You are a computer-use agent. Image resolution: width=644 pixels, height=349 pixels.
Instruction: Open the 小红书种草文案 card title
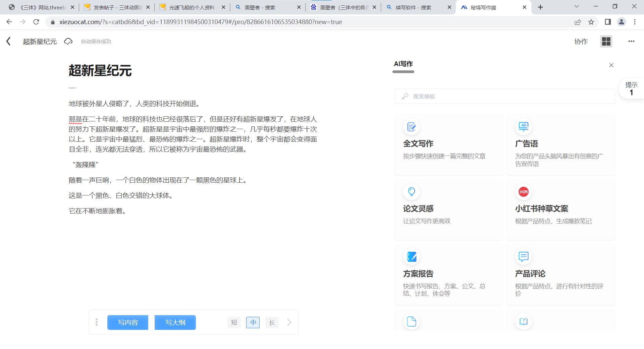[542, 209]
